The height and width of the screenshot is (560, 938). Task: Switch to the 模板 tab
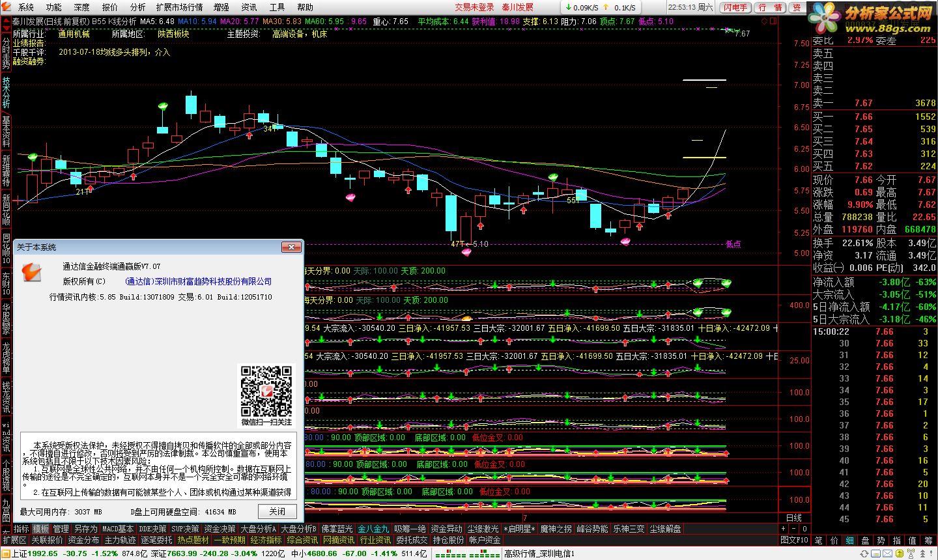click(40, 529)
